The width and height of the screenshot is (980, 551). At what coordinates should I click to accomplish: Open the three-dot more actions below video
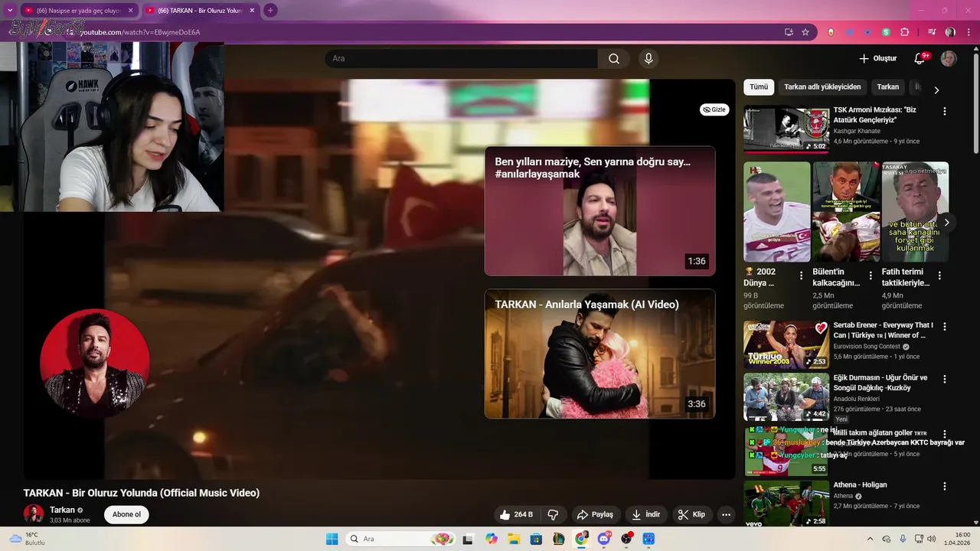(726, 514)
